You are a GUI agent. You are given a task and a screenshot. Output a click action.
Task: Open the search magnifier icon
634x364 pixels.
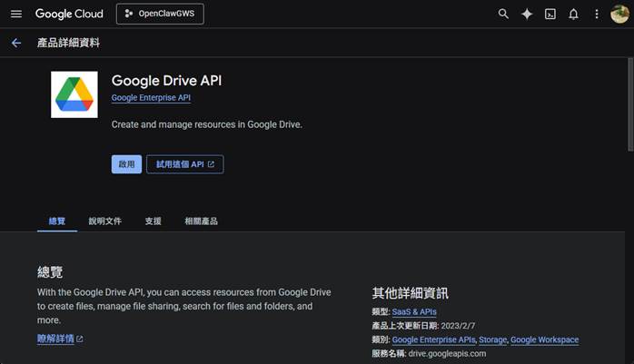(x=504, y=14)
